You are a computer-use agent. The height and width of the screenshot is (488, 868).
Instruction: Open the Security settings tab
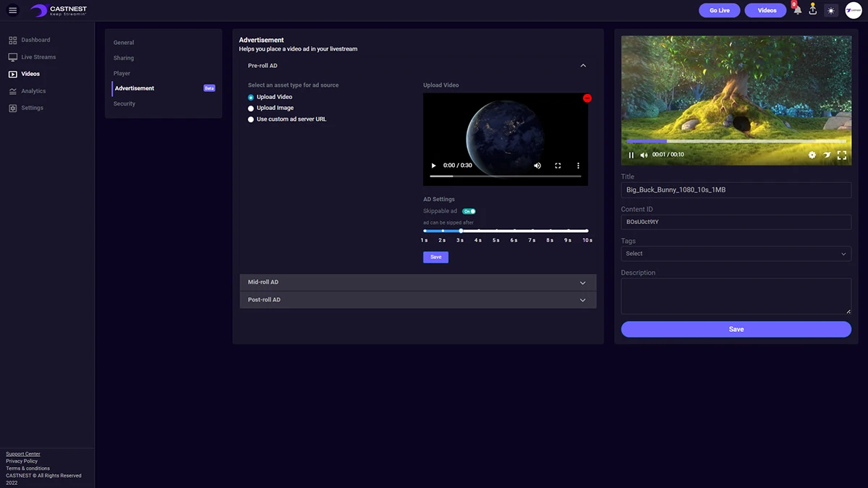click(124, 103)
